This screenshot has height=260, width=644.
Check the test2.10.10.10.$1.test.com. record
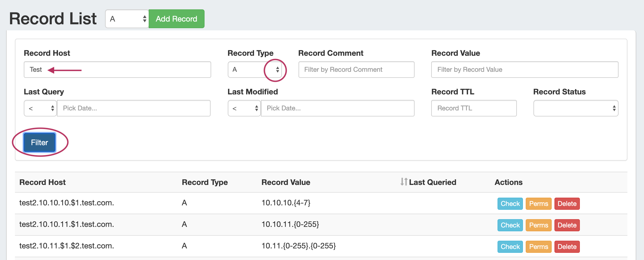point(510,204)
